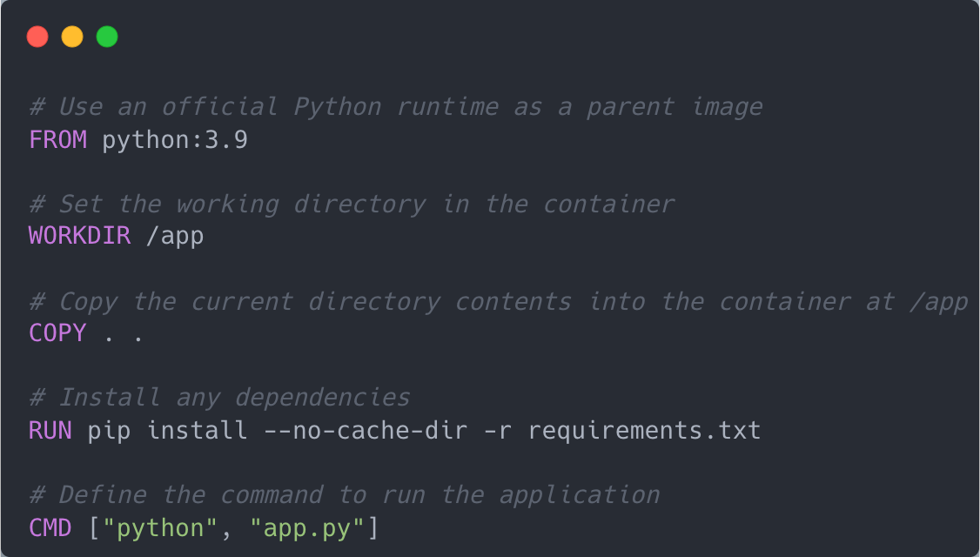
Task: Click the RUN instruction keyword
Action: [50, 430]
